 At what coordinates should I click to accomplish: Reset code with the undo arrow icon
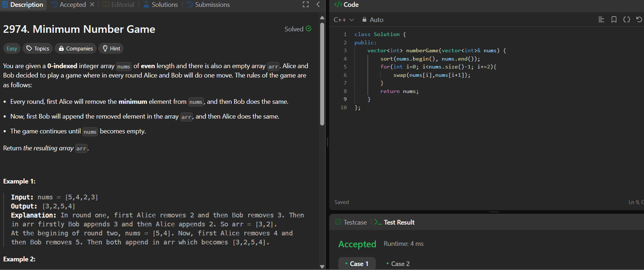(x=639, y=19)
